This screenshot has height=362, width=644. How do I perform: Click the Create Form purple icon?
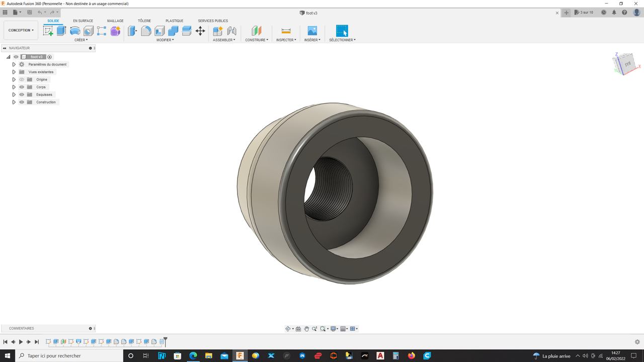(x=115, y=31)
